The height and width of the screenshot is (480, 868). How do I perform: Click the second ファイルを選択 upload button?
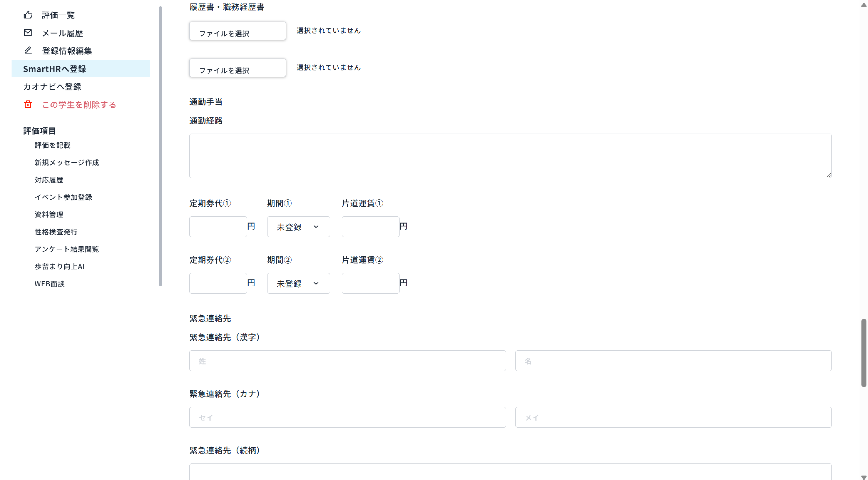(237, 68)
